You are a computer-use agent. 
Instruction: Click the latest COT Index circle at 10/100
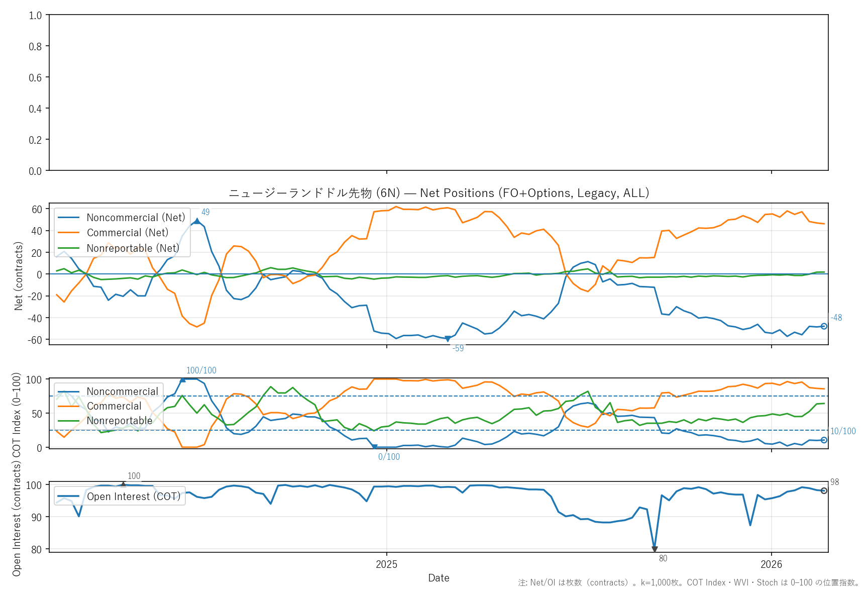point(824,440)
